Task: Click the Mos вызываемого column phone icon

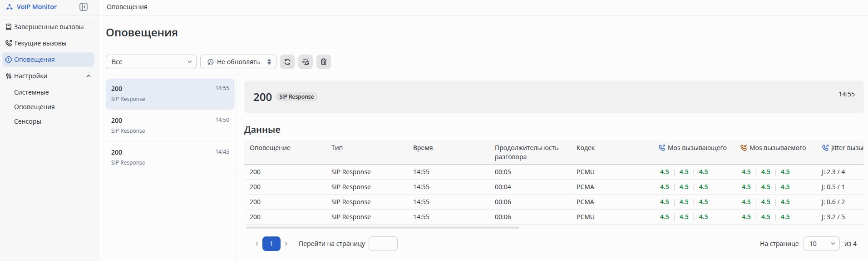Action: (744, 148)
